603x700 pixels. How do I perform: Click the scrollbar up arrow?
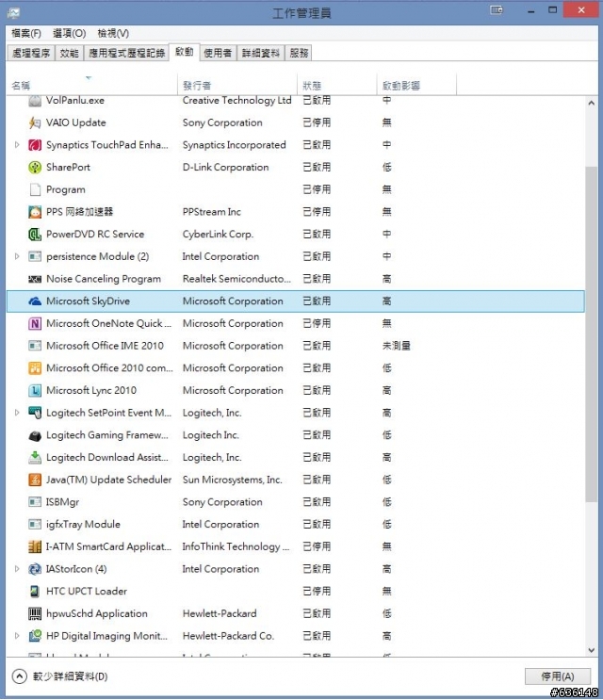pyautogui.click(x=592, y=103)
